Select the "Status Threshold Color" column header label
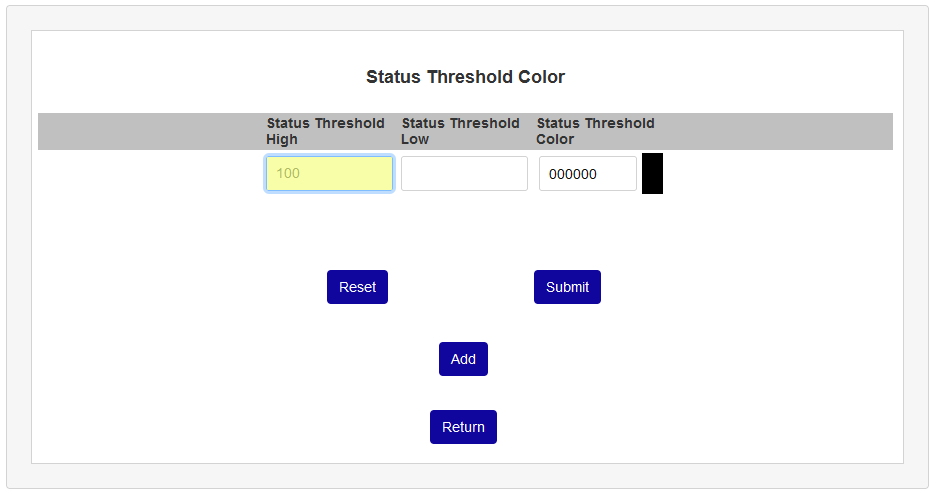Viewport: 936px width, 494px height. [x=595, y=131]
